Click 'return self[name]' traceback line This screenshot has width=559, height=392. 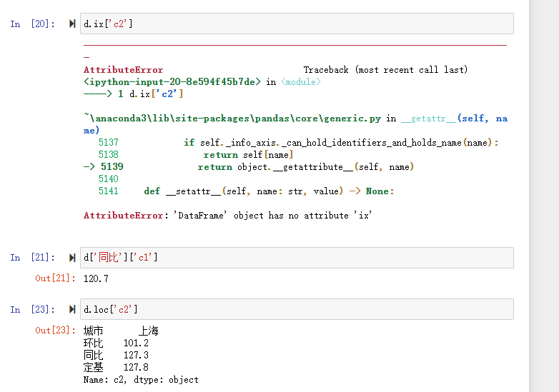tap(248, 155)
